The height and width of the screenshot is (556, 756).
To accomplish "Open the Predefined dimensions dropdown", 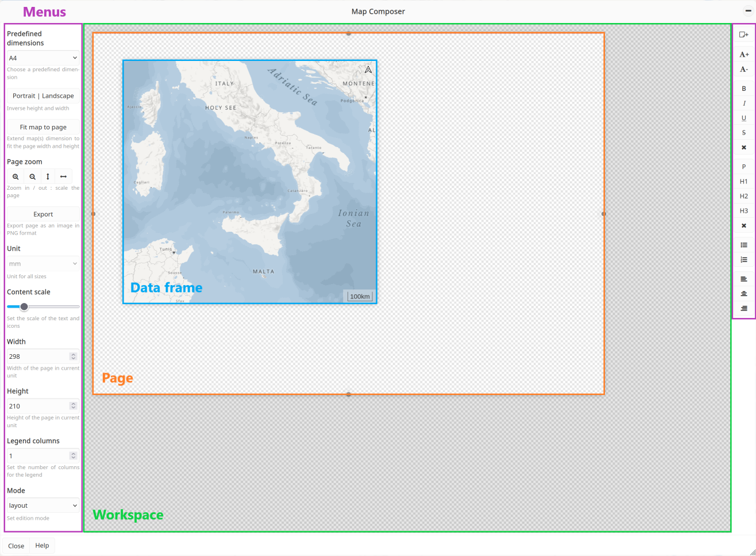I will click(x=43, y=57).
